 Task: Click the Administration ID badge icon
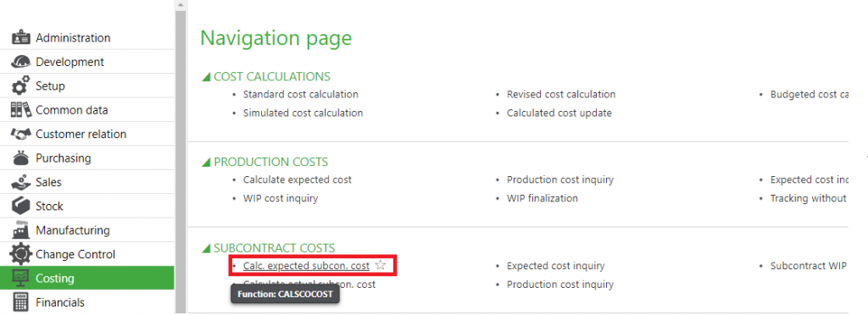pyautogui.click(x=21, y=38)
